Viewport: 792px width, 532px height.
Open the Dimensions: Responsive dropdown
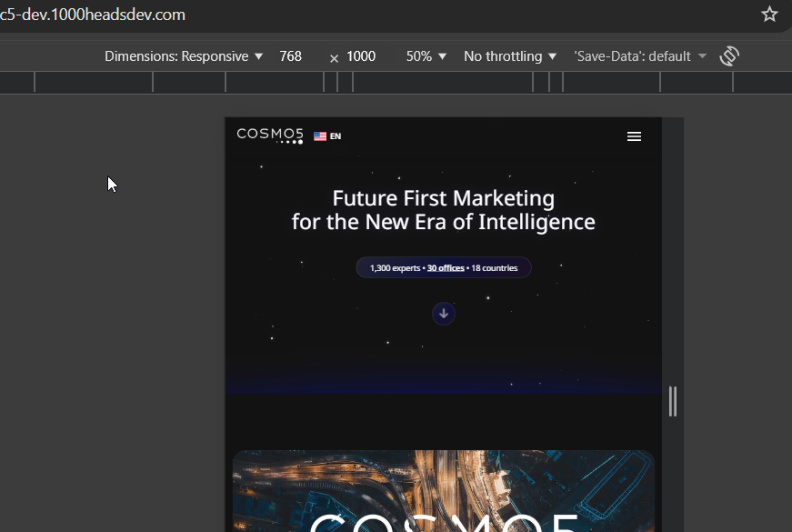point(184,56)
